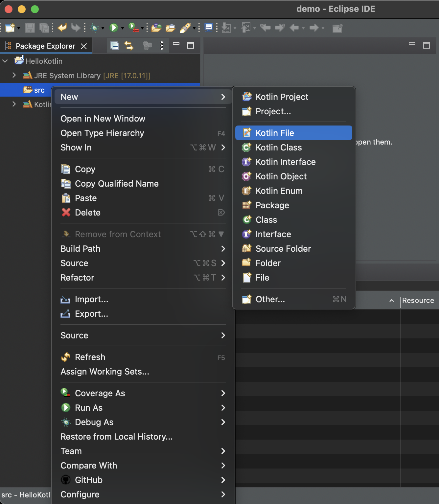This screenshot has width=439, height=504.
Task: Open Package Explorer view menu (three dots)
Action: click(162, 46)
